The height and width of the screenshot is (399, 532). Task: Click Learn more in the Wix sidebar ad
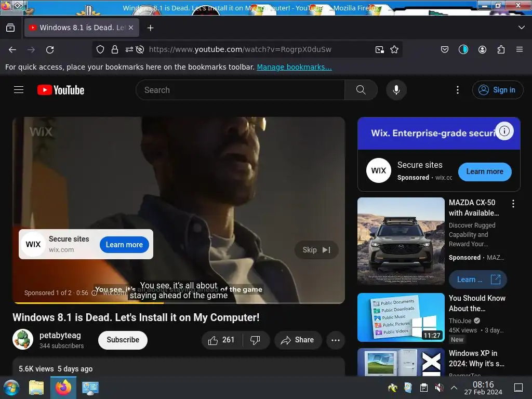point(485,171)
